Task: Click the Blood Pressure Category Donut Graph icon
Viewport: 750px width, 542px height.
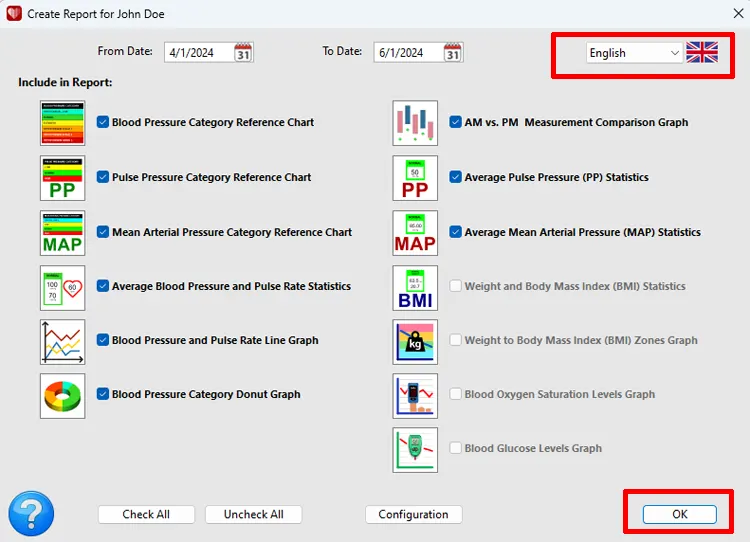Action: pyautogui.click(x=62, y=395)
